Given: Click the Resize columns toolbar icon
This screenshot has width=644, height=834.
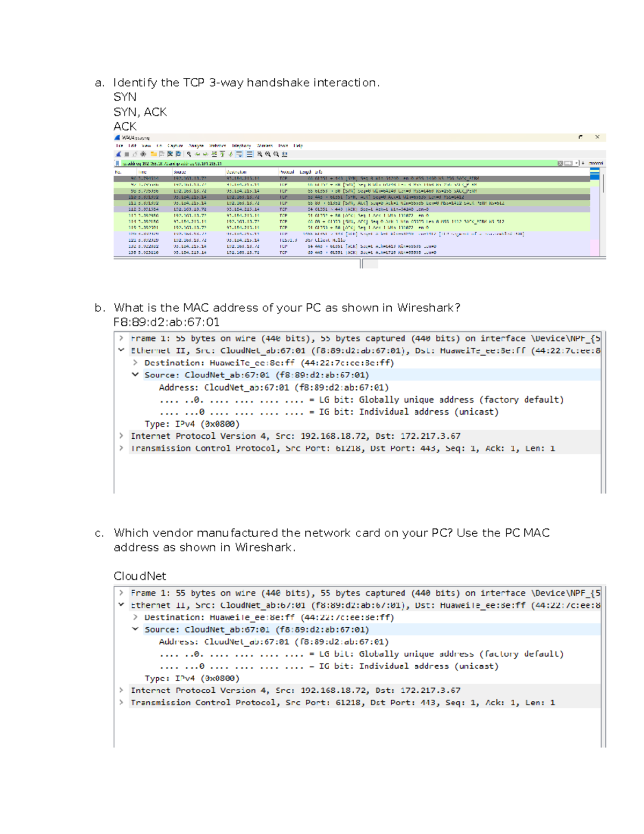Looking at the screenshot, I should coord(284,154).
